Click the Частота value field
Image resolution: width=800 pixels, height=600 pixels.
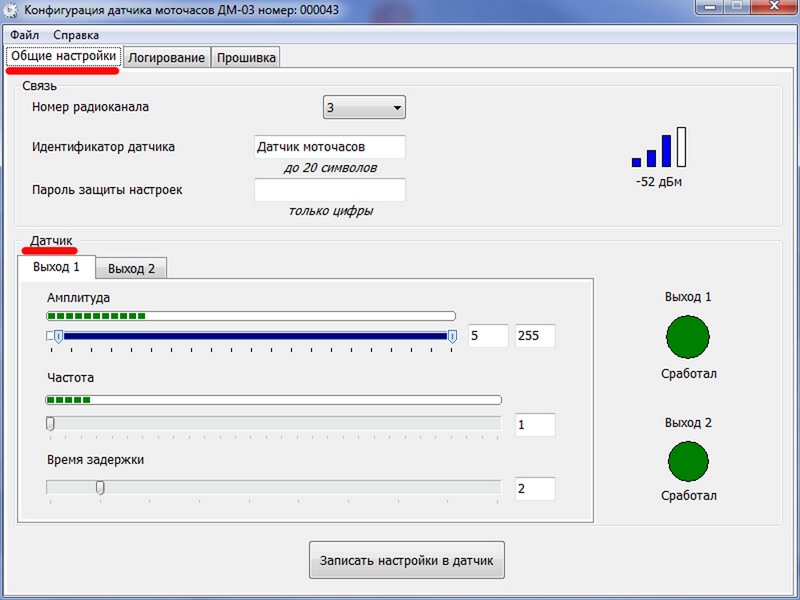tap(535, 425)
